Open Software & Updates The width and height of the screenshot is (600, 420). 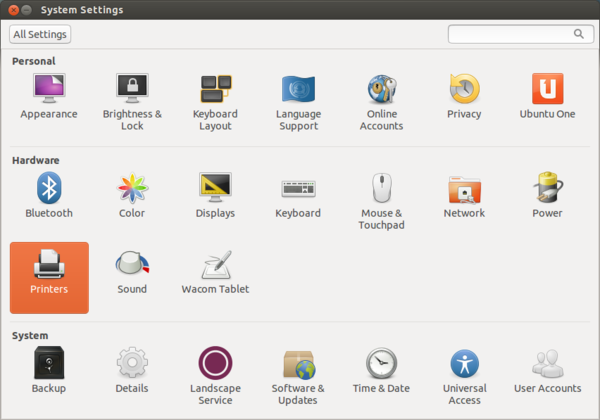pos(298,376)
